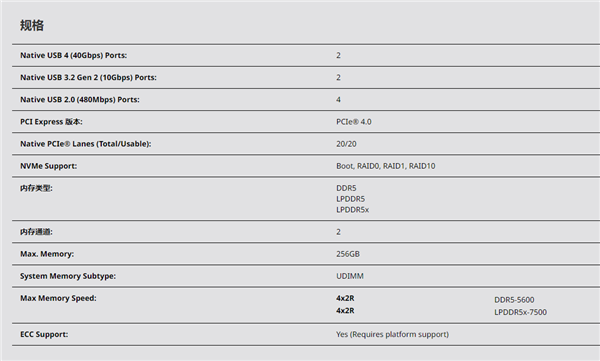
Task: Click the Native USB 3.2 Gen 2 Ports label
Action: pyautogui.click(x=88, y=77)
